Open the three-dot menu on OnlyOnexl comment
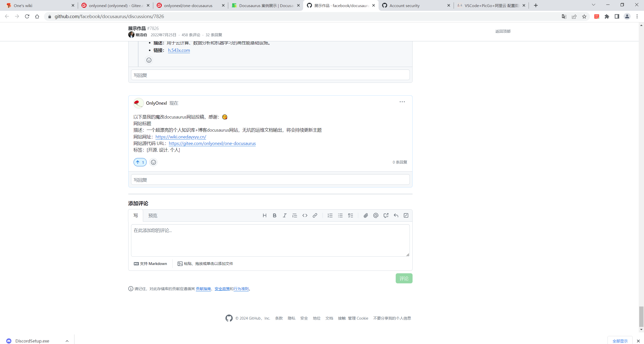This screenshot has height=344, width=644. coord(402,102)
